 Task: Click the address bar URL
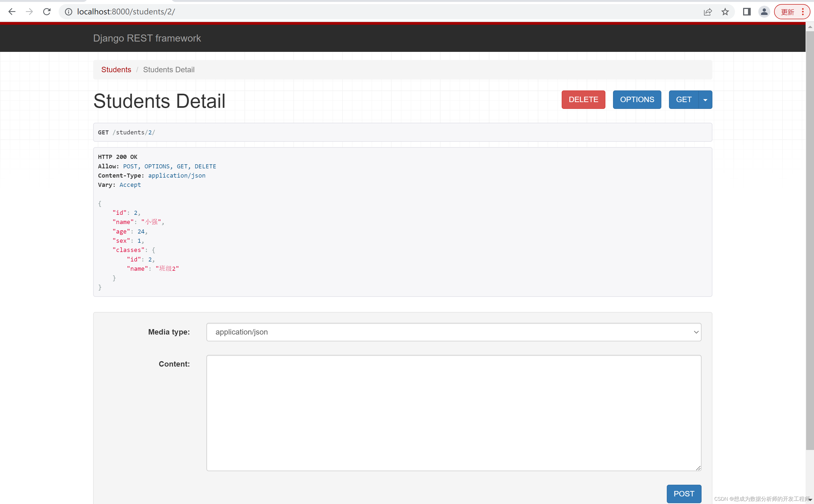(x=126, y=12)
